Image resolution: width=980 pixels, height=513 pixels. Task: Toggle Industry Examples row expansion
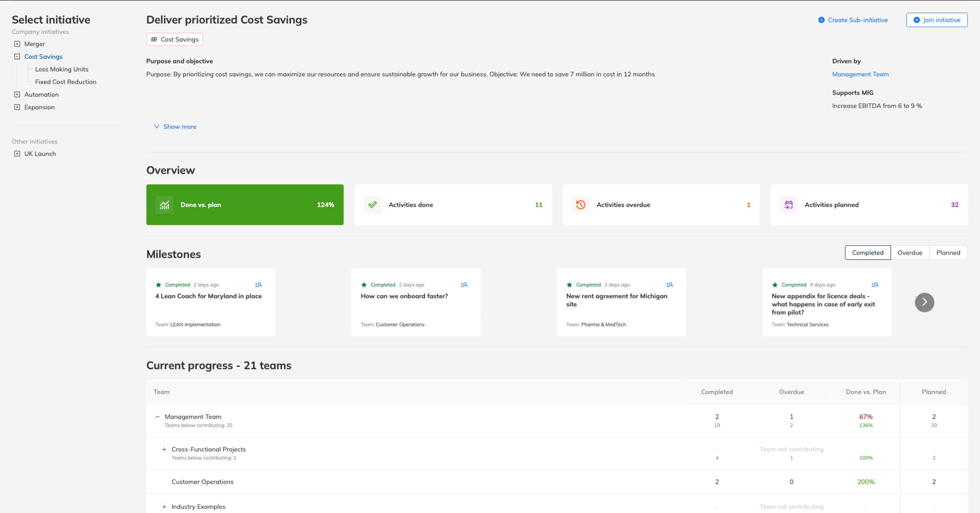163,506
